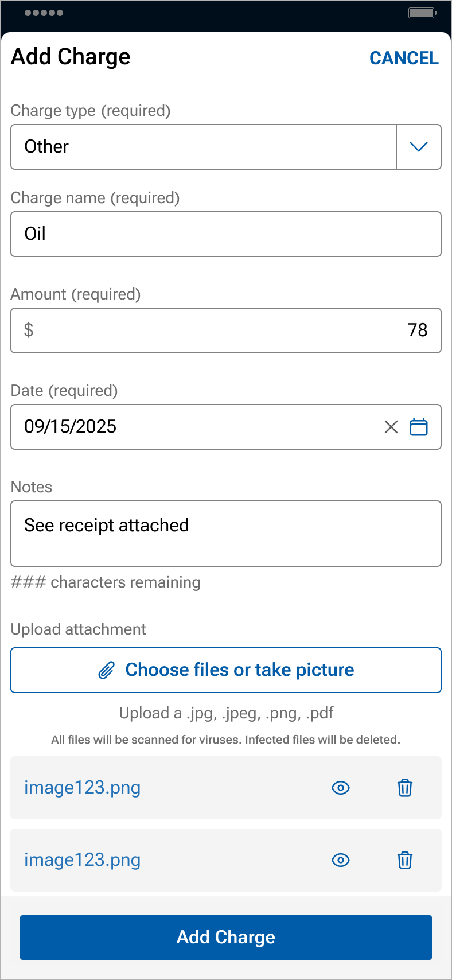Click the Amount field showing 78
Viewport: 452px width, 980px height.
pos(226,330)
